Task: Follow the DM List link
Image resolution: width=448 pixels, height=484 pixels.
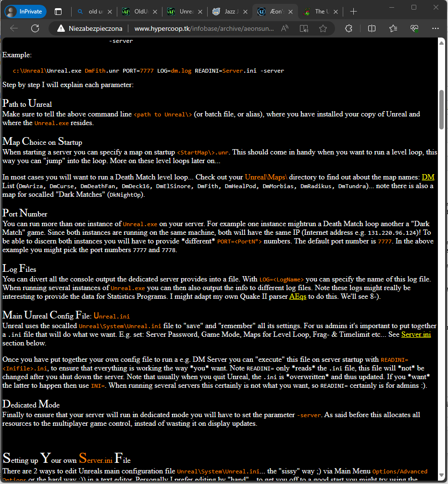Action: click(428, 177)
